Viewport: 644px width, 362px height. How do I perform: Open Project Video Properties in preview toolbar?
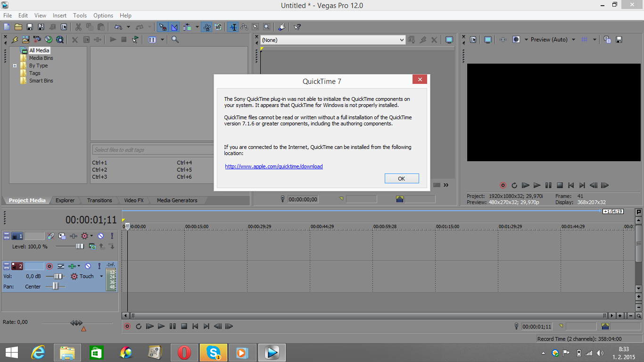click(473, 40)
